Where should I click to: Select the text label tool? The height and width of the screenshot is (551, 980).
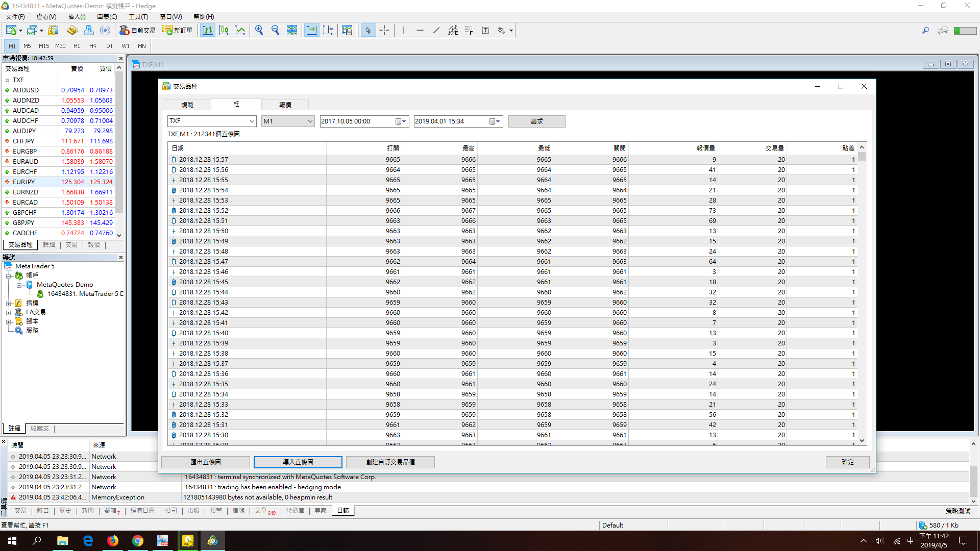485,30
